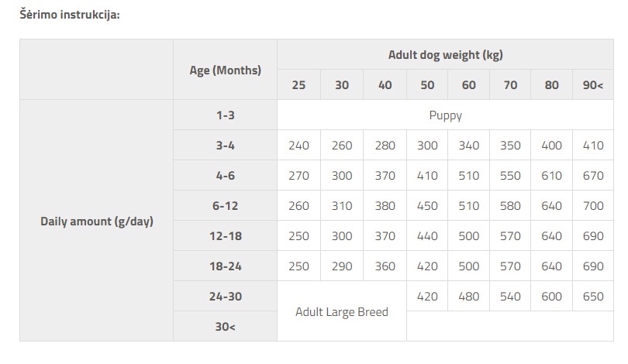The height and width of the screenshot is (364, 628).
Task: Select the "6-12" months age row label
Action: point(226,206)
